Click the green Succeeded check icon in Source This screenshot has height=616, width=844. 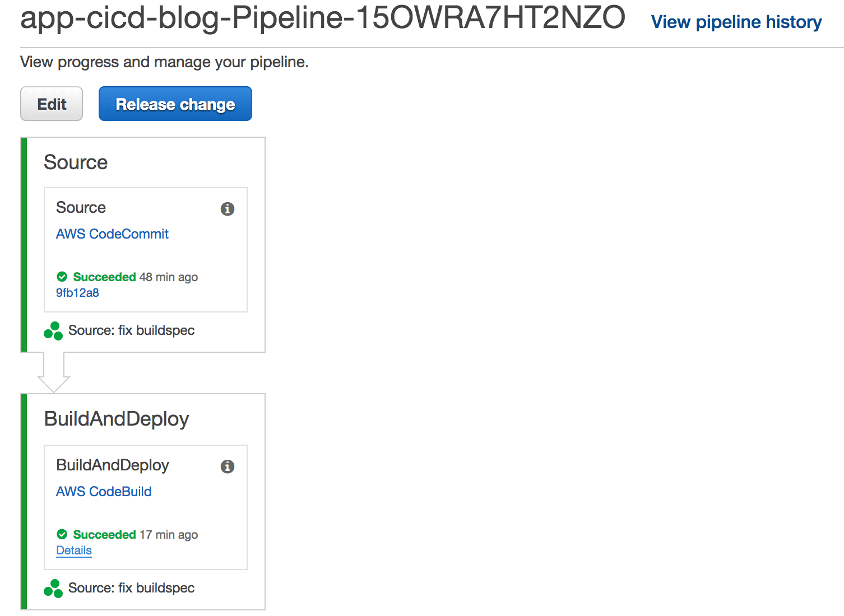62,277
